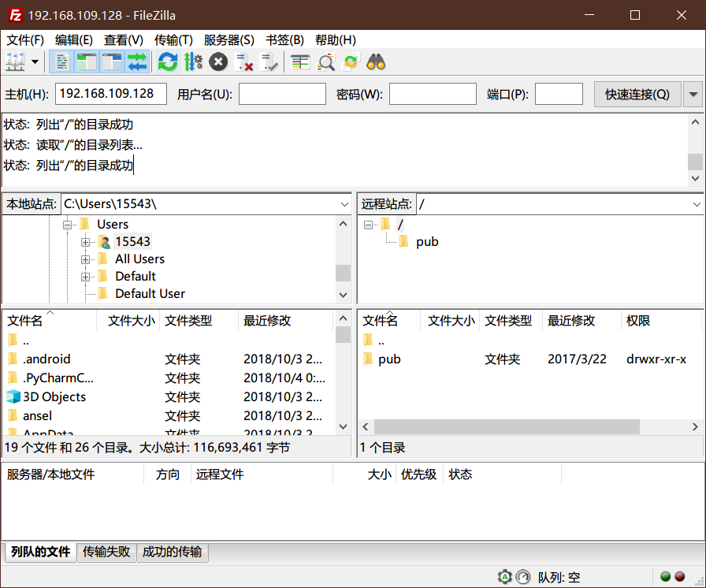Viewport: 706px width, 588px height.
Task: Focus the 端口 input field
Action: tap(559, 94)
